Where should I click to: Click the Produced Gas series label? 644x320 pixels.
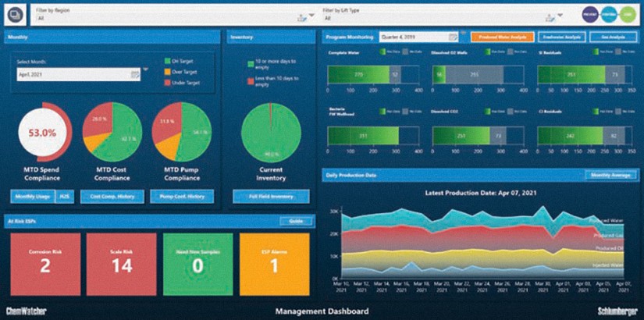click(x=610, y=236)
